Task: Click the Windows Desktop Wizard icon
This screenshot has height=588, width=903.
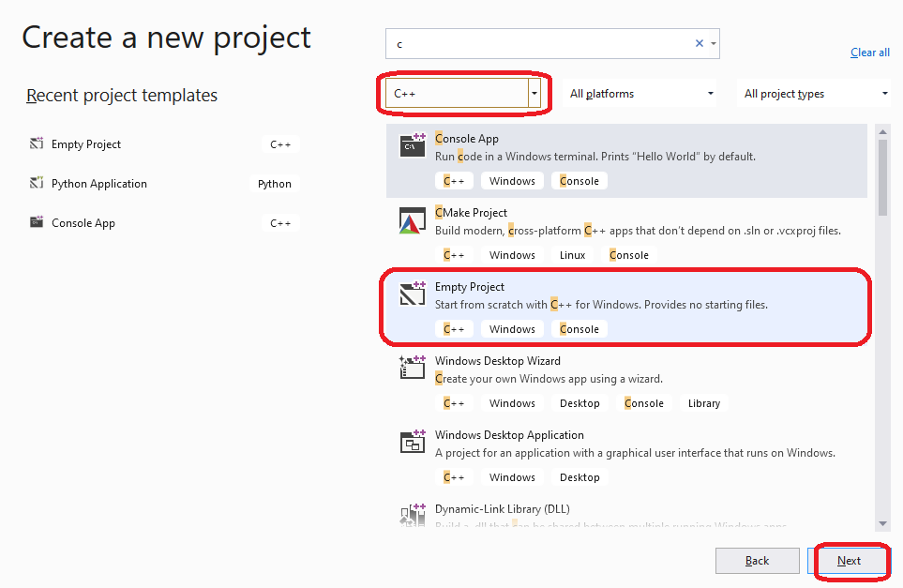Action: 413,368
